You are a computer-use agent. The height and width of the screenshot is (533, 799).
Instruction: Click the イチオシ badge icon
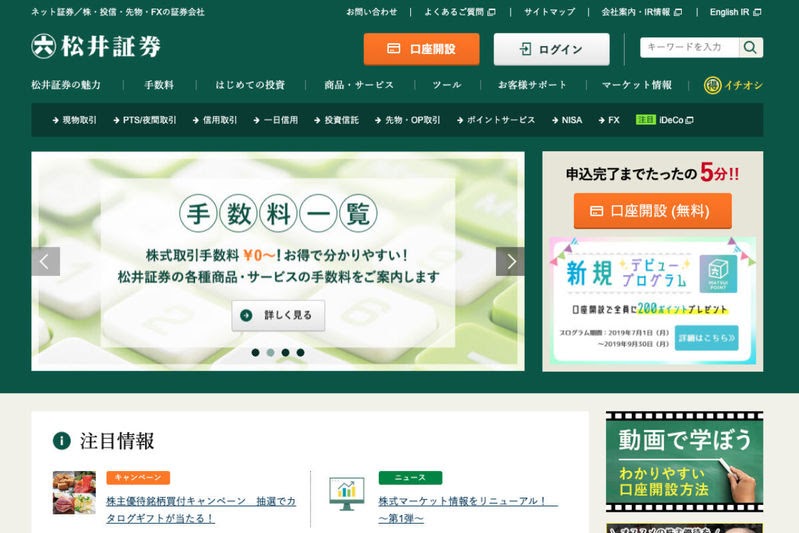712,85
